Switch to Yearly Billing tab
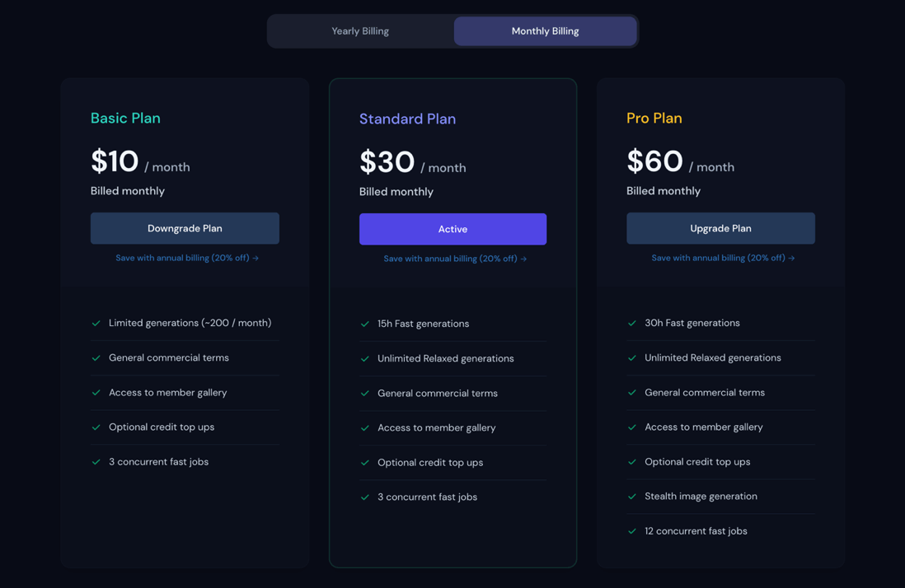Viewport: 905px width, 588px height. pyautogui.click(x=360, y=31)
